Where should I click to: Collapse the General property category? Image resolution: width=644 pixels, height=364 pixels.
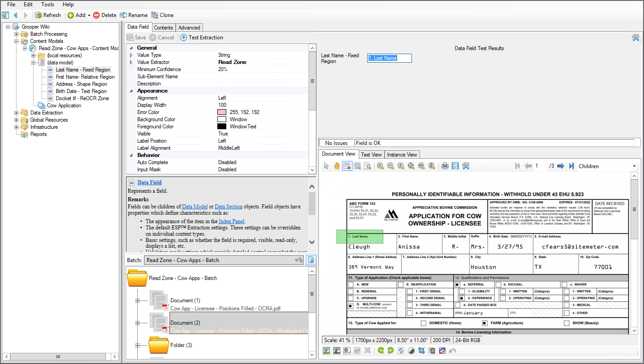point(131,48)
